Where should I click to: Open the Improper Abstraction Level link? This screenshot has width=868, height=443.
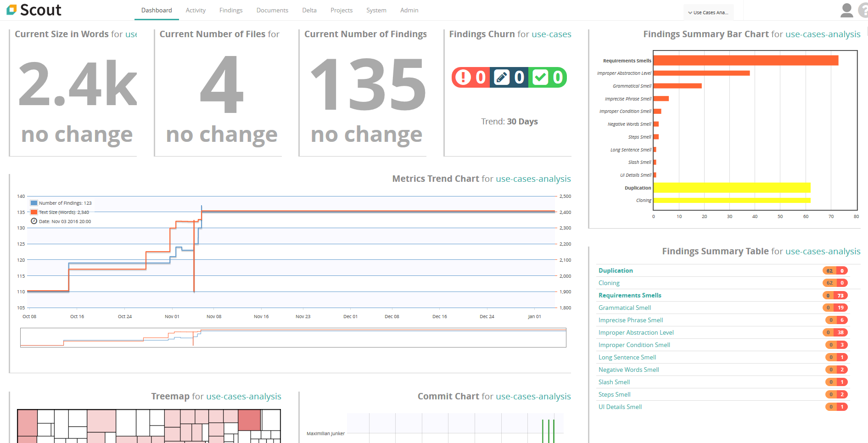coord(636,332)
